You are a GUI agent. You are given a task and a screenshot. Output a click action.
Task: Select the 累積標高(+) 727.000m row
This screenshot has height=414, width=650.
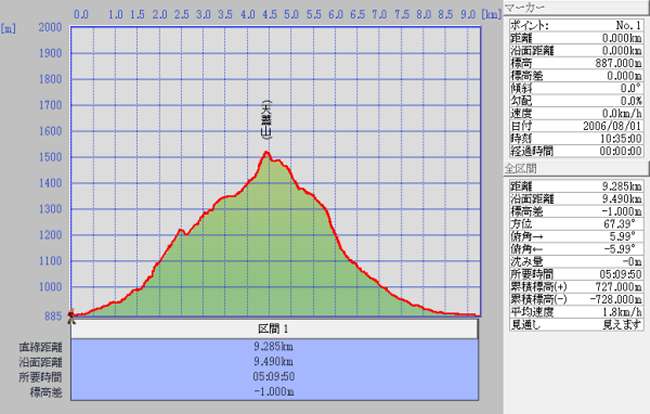(576, 286)
